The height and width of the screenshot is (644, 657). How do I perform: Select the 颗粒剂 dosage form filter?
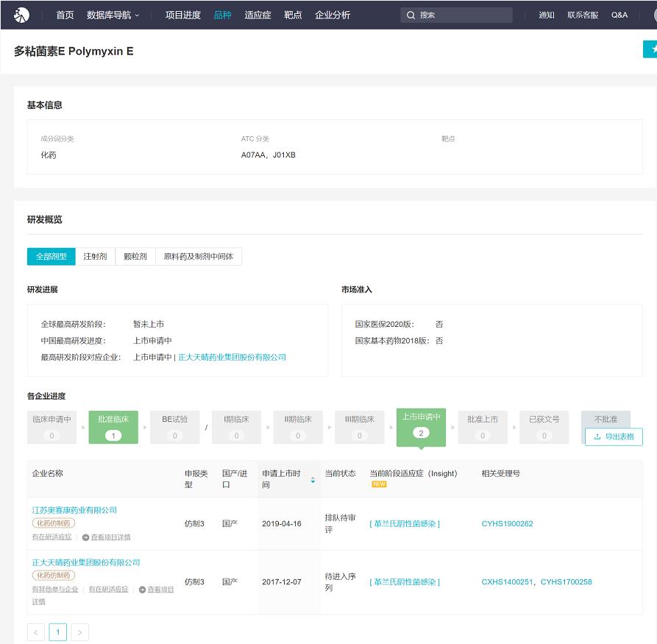(135, 256)
